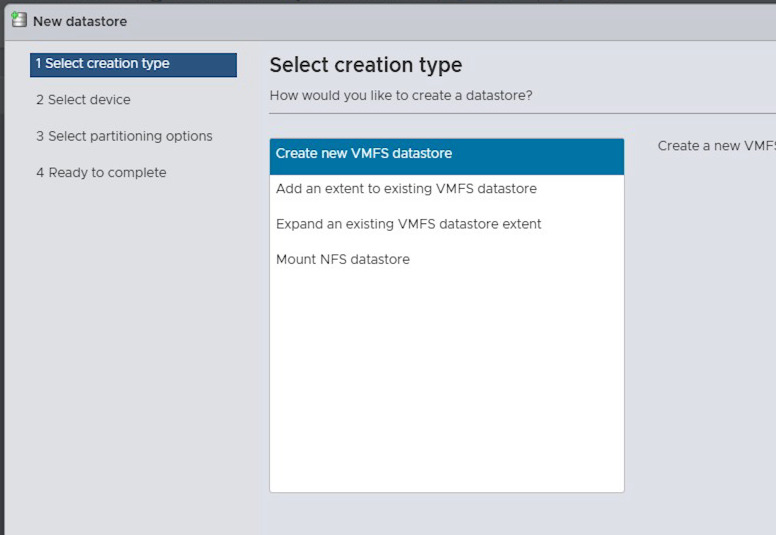Click the question text about creating a datastore
This screenshot has height=535, width=776.
click(x=401, y=95)
